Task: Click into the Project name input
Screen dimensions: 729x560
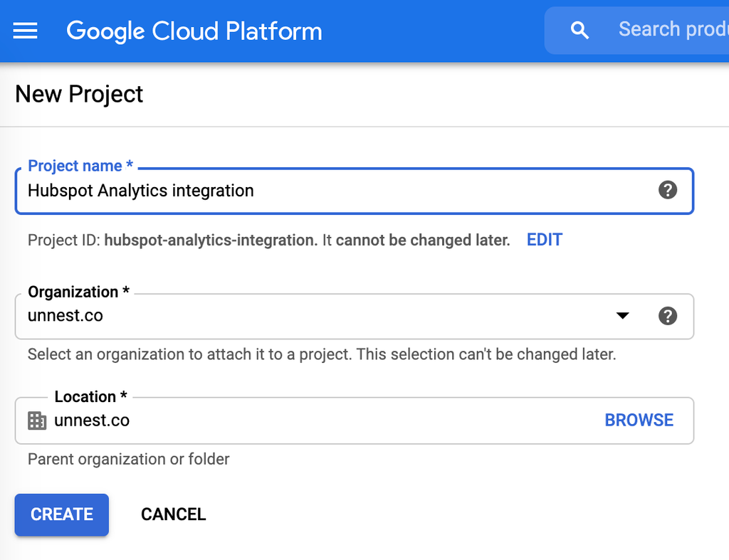Action: point(355,191)
